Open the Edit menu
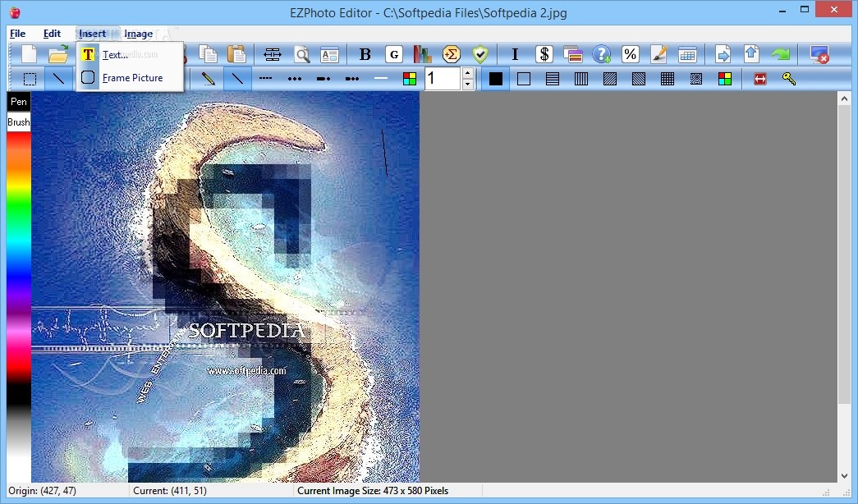858x504 pixels. click(52, 34)
